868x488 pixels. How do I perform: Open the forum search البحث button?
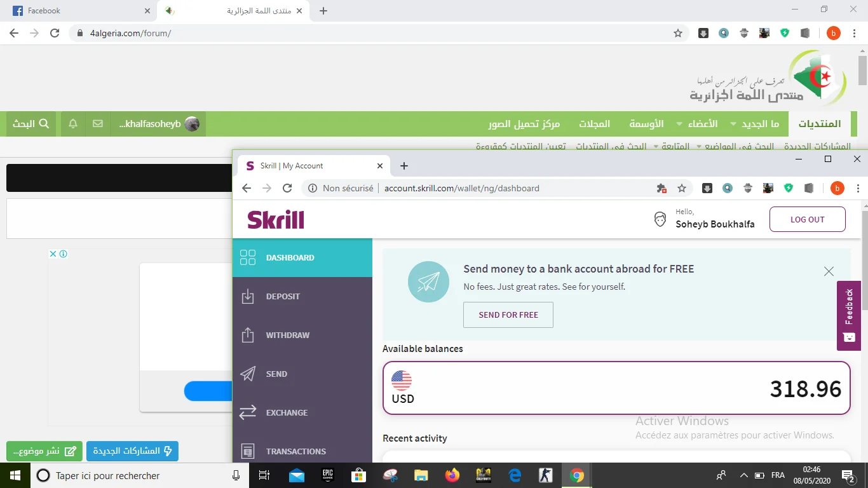31,124
